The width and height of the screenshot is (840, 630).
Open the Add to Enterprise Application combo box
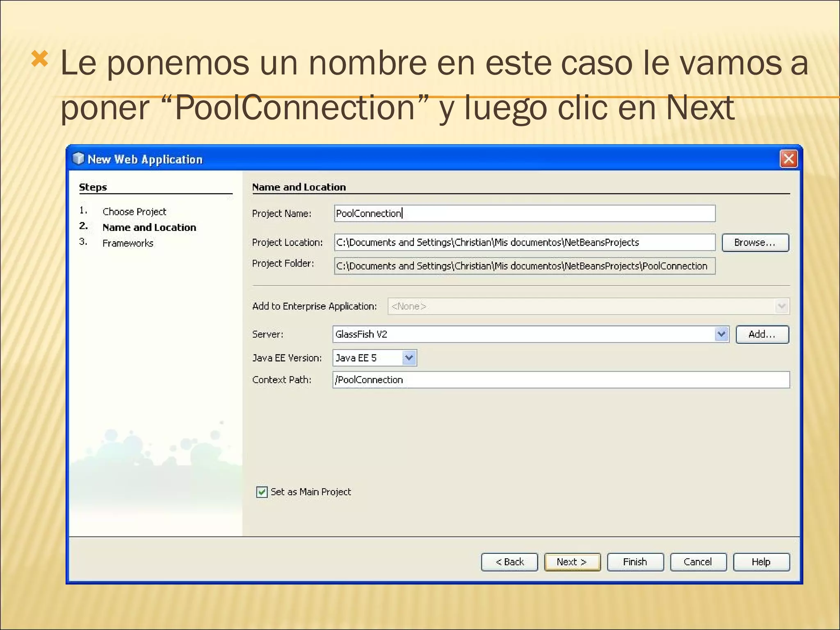[x=588, y=306]
